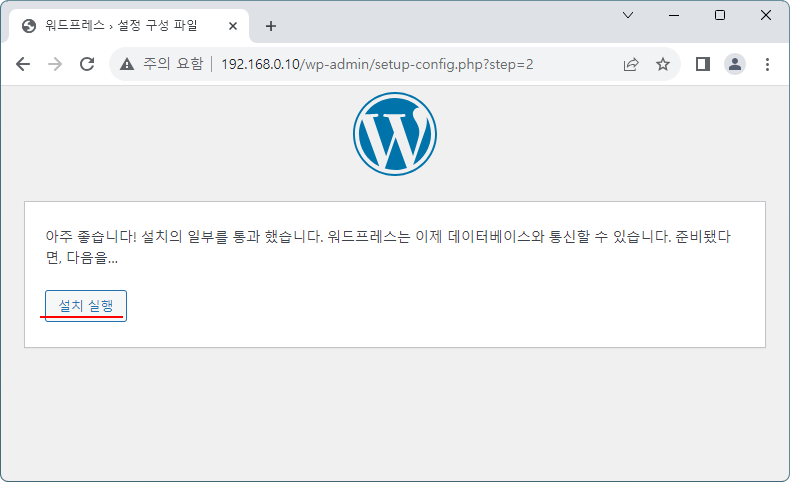Open the profile avatar icon
The height and width of the screenshot is (482, 790).
pyautogui.click(x=735, y=64)
